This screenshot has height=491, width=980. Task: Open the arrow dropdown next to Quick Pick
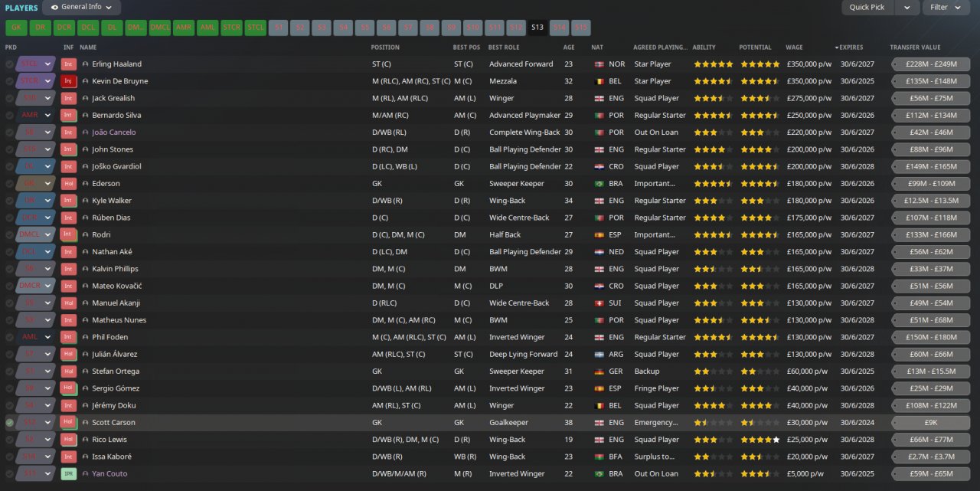[x=907, y=7]
